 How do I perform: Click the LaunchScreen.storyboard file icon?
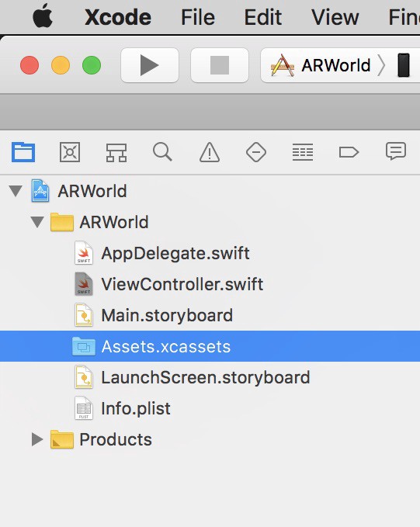coord(84,377)
